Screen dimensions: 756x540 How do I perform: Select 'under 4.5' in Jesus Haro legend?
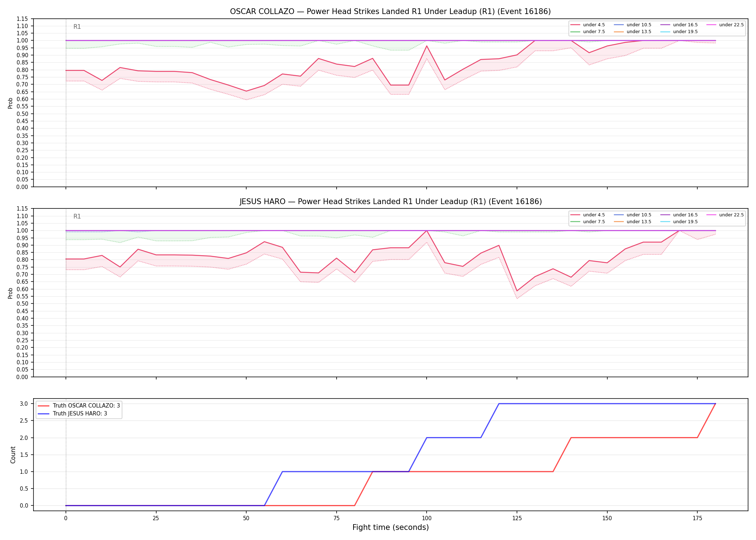tap(588, 215)
